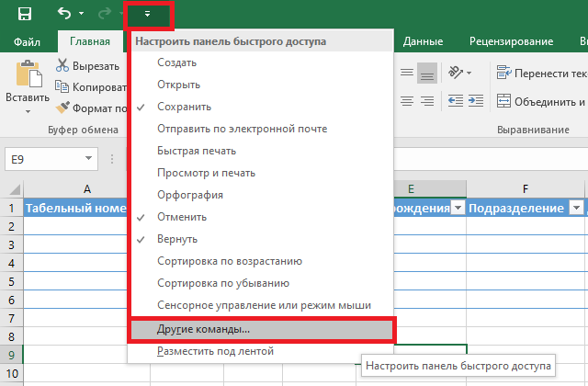The height and width of the screenshot is (386, 588).
Task: Select column F header
Action: (526, 189)
